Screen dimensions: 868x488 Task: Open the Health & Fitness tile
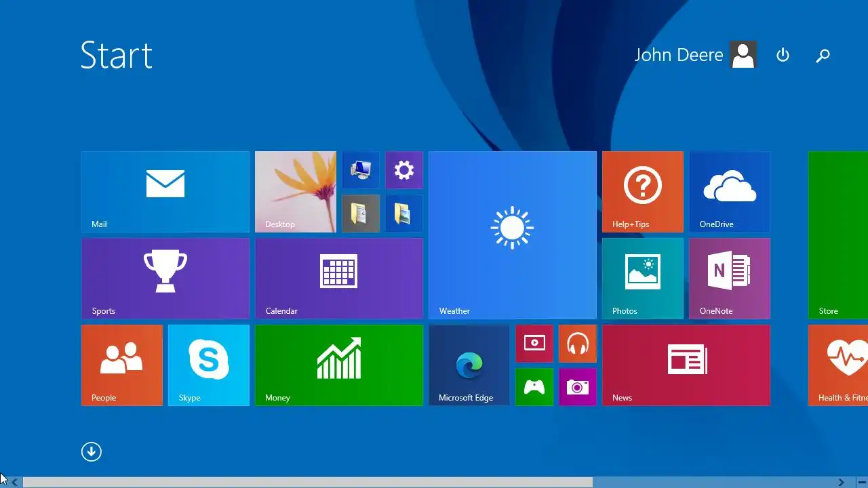[x=838, y=365]
